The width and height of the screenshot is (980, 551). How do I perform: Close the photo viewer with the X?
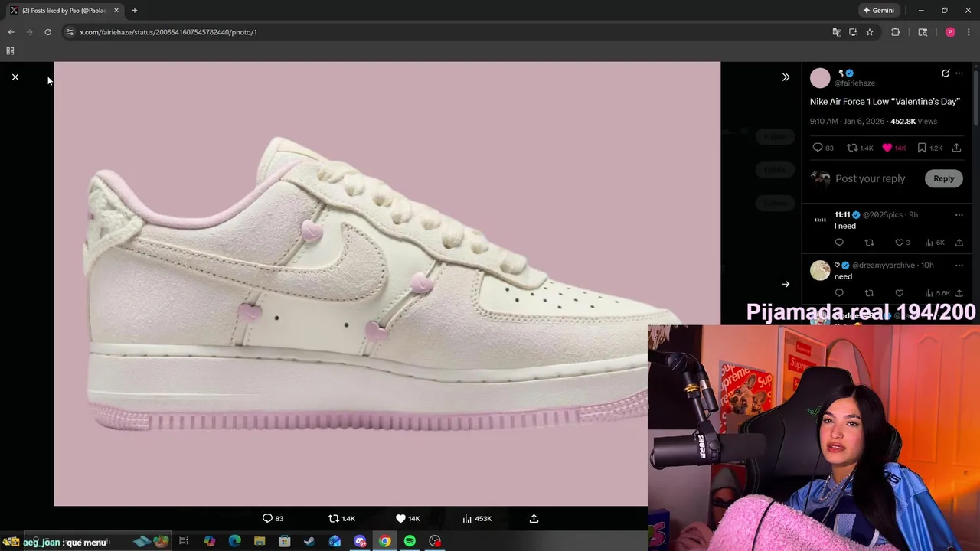coord(15,77)
